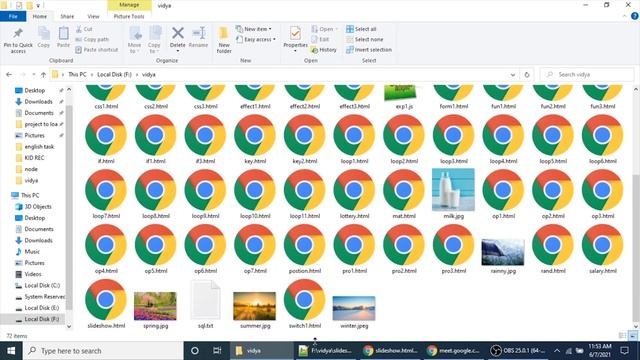Select the sql.txt file icon

pos(205,301)
